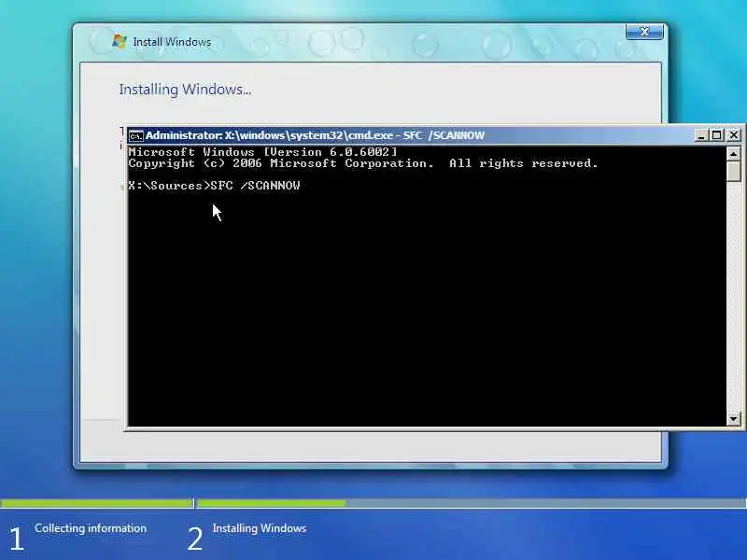Click the cmd.exe system menu icon
Screen dimensions: 747x560
point(135,135)
